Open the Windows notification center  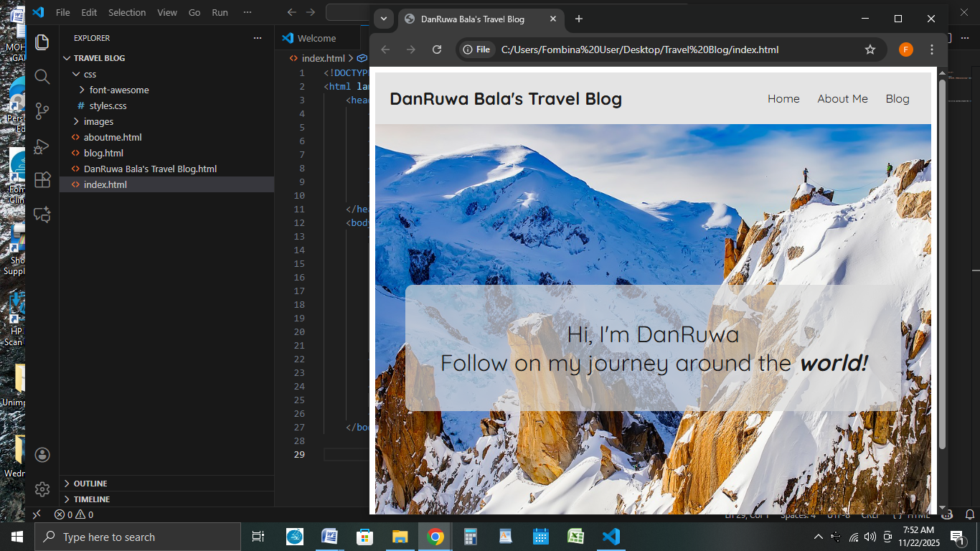tap(958, 537)
